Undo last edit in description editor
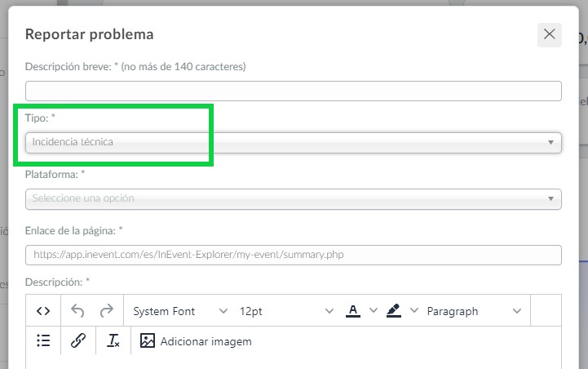Image resolution: width=588 pixels, height=369 pixels. point(77,311)
